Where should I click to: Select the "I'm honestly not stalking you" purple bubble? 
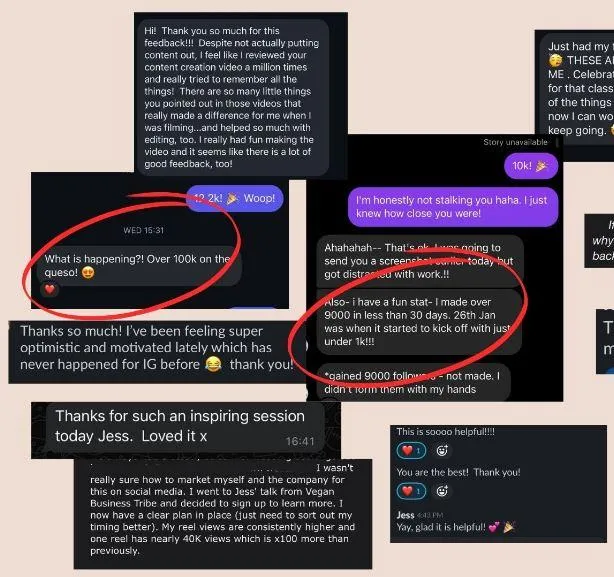click(x=453, y=207)
